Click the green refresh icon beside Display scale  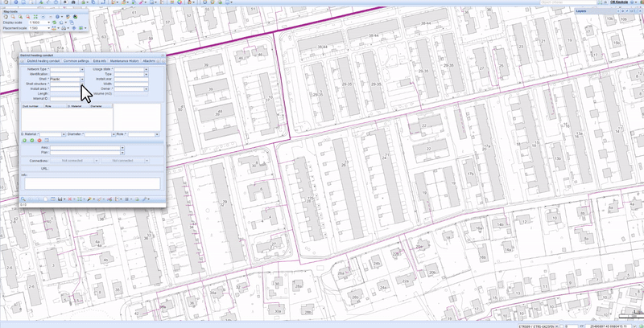[54, 23]
